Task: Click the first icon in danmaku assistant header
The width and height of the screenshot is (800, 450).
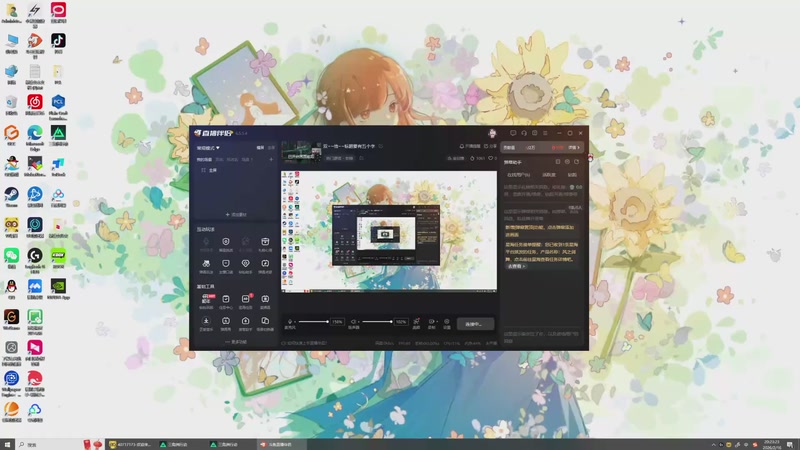Action: tap(558, 162)
